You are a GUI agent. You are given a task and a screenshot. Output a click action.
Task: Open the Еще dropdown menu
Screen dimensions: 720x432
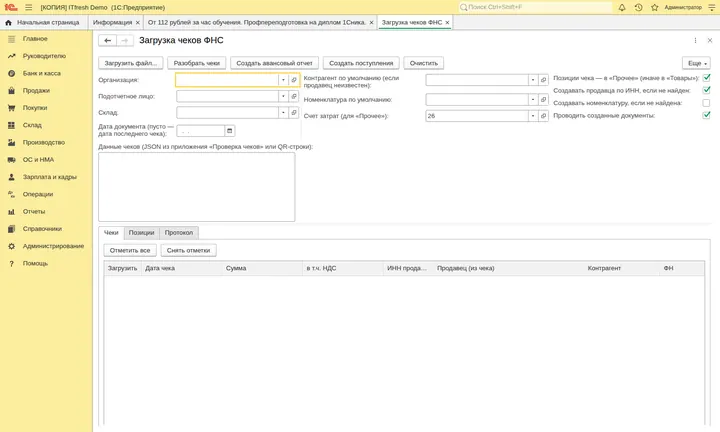pyautogui.click(x=696, y=63)
